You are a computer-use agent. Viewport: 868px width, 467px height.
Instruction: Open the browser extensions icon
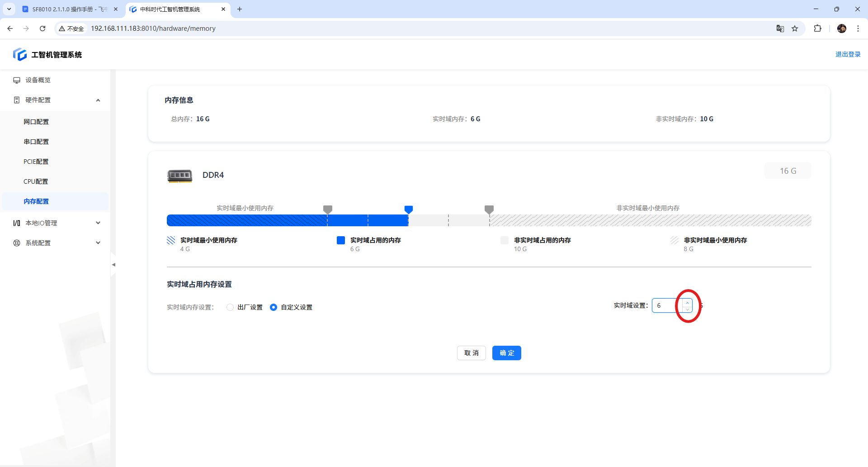coord(817,29)
